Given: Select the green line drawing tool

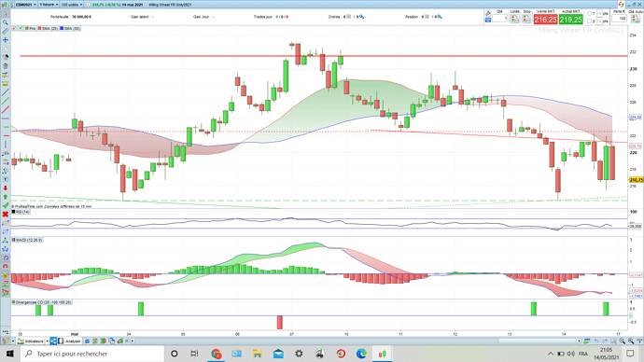Looking at the screenshot, I should [6, 101].
